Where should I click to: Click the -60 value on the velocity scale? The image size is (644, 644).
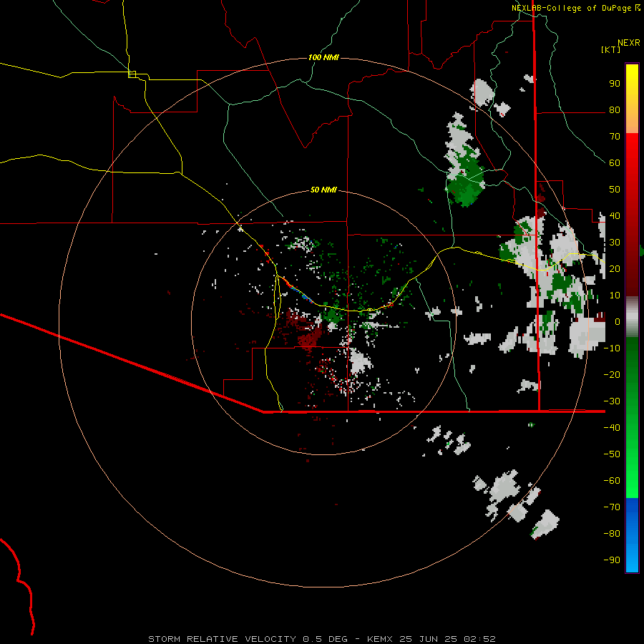[x=612, y=481]
